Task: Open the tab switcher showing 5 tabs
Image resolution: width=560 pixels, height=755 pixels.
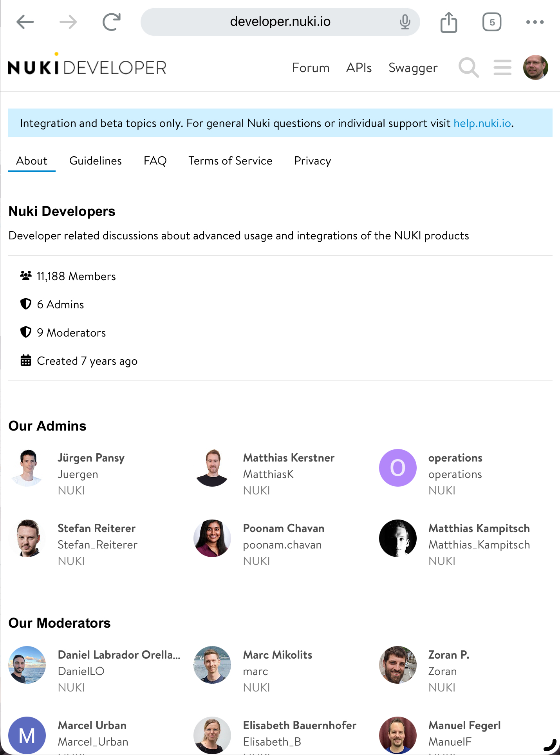Action: point(492,22)
